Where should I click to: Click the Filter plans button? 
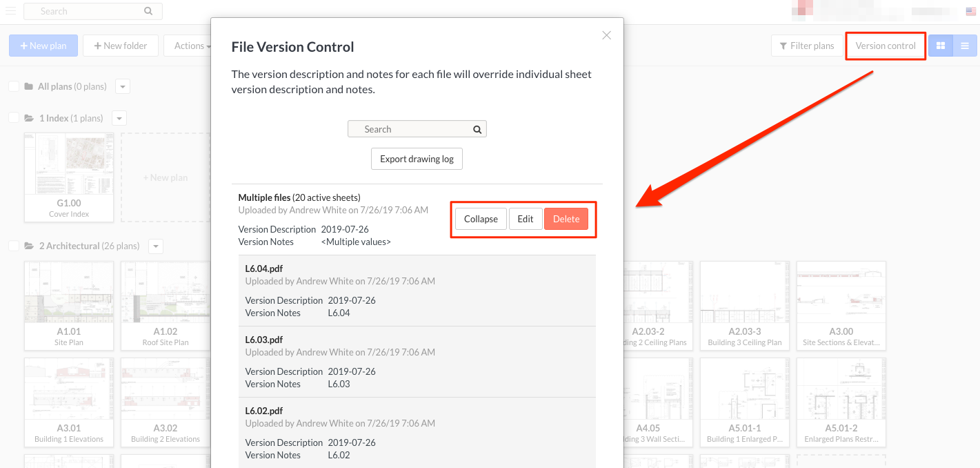pos(806,46)
